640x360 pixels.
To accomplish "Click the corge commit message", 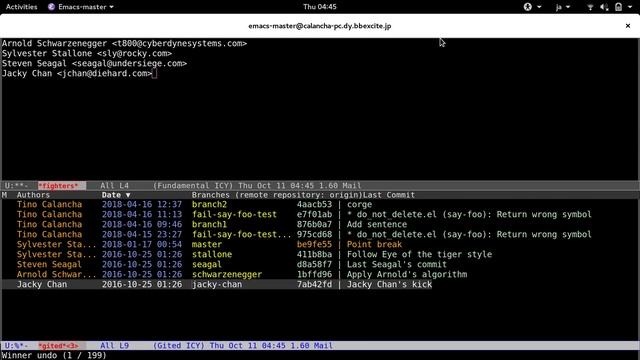I will coord(359,204).
